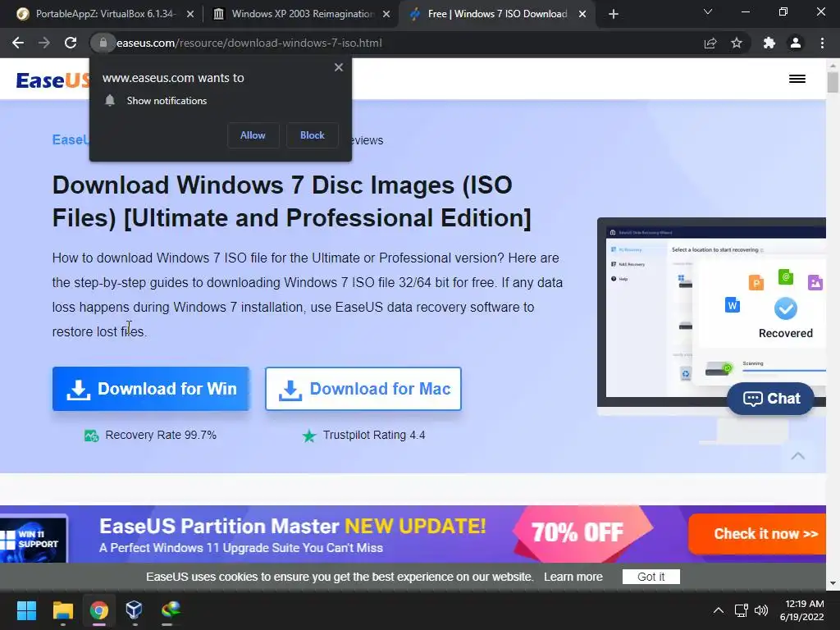Switch to Windows XP 2003 Reimagination tab
Viewport: 840px width, 630px height.
300,14
